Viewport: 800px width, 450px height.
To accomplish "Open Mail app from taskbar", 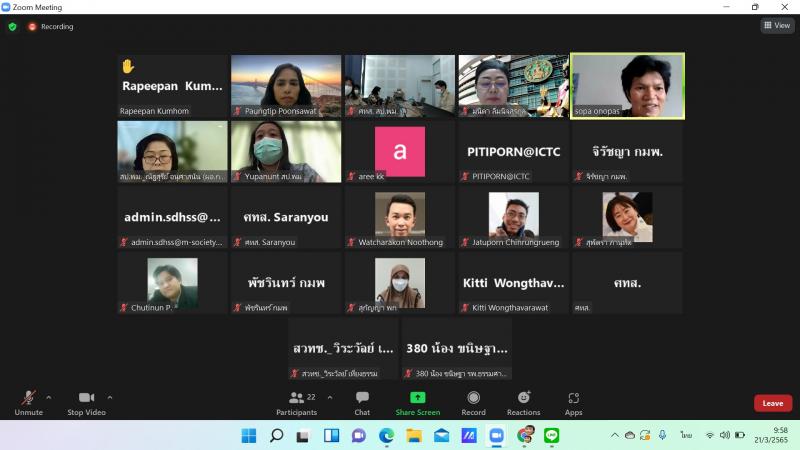I will coord(441,435).
